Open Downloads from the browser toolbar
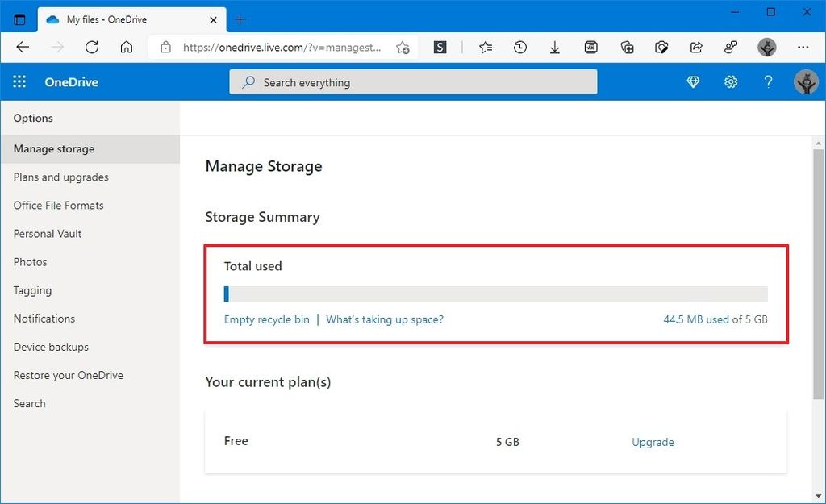 coord(555,47)
